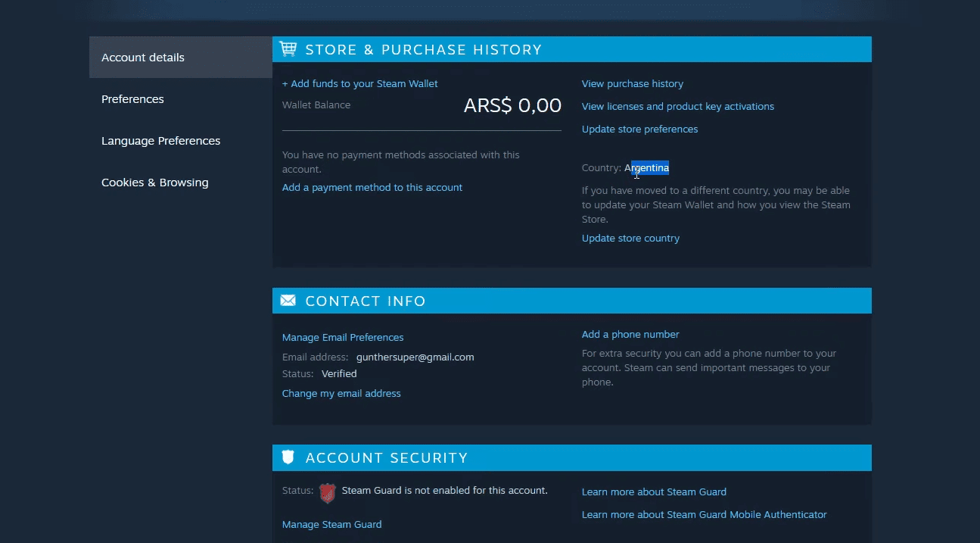Click the Verified status text

339,374
